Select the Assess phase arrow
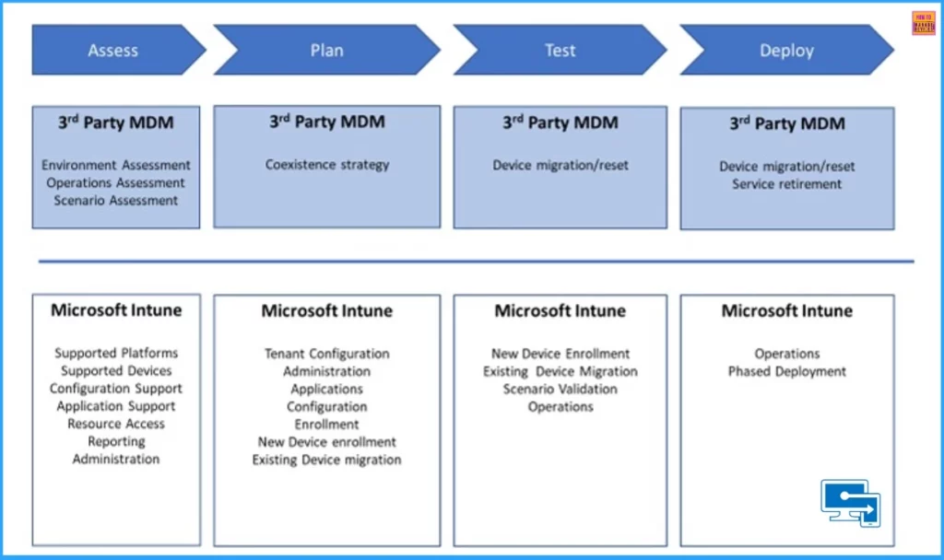 pyautogui.click(x=119, y=50)
